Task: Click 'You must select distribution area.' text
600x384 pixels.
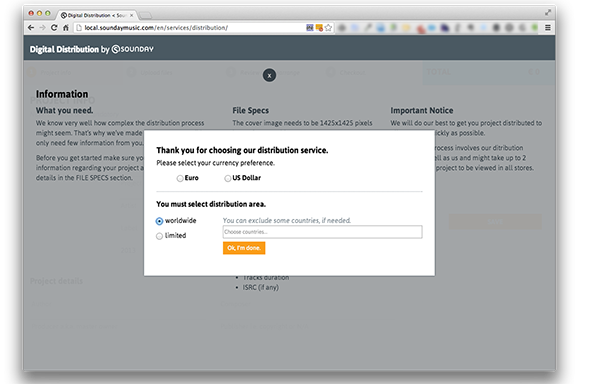Action: pyautogui.click(x=211, y=204)
